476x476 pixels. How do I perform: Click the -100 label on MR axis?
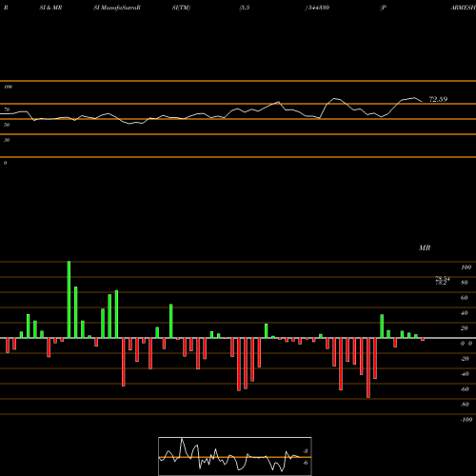click(x=466, y=420)
